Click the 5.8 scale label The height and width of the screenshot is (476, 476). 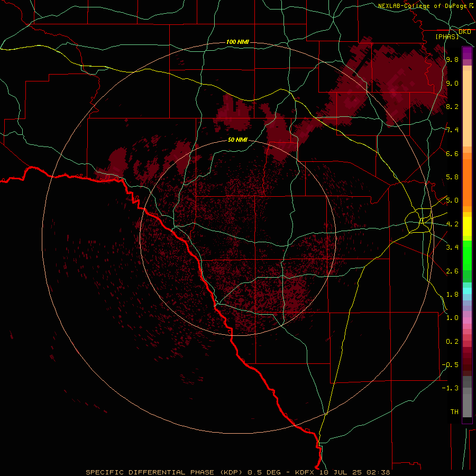[x=452, y=177]
